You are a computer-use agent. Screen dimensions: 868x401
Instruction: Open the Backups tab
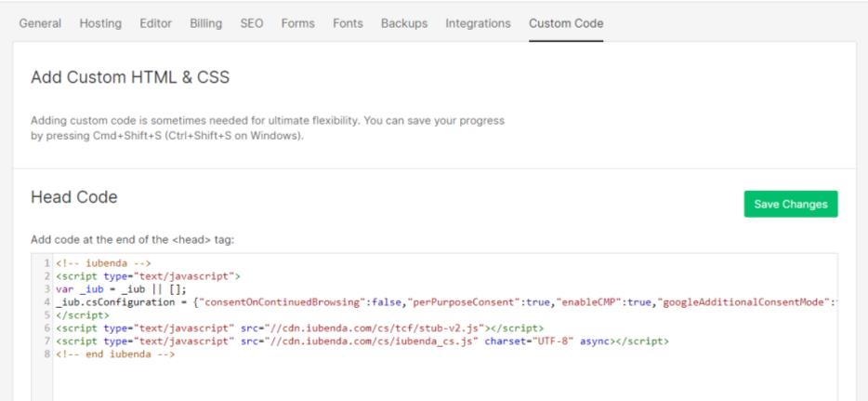[404, 23]
